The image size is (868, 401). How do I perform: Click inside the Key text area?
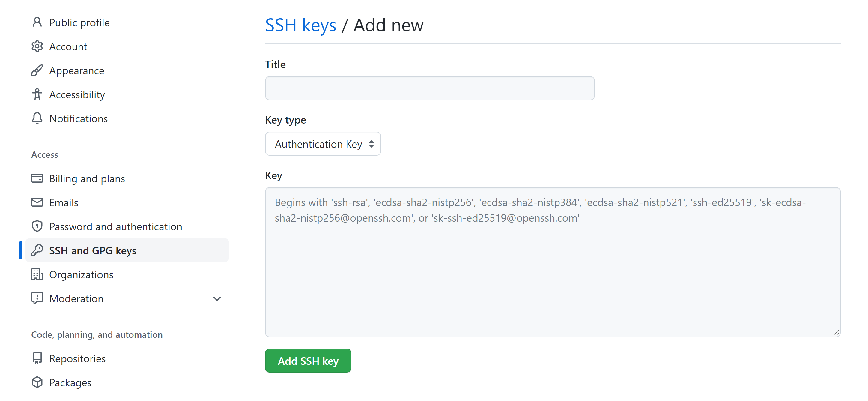pyautogui.click(x=553, y=270)
